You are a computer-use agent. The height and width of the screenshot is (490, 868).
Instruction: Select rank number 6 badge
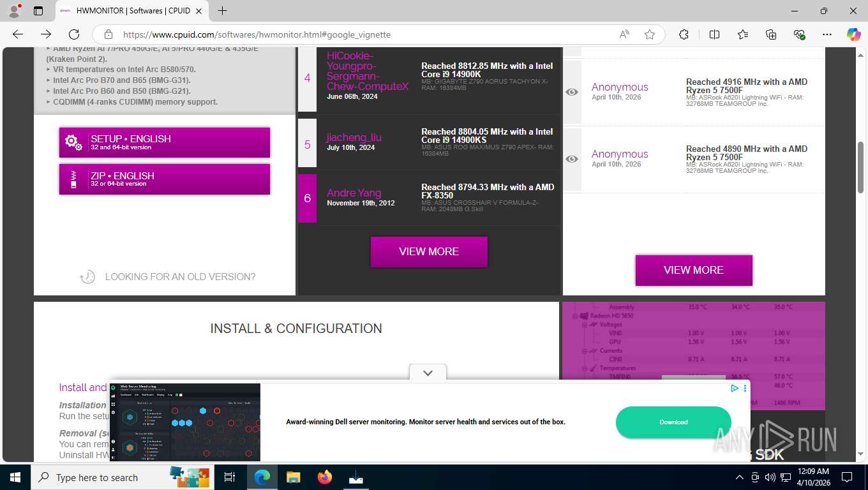[307, 198]
